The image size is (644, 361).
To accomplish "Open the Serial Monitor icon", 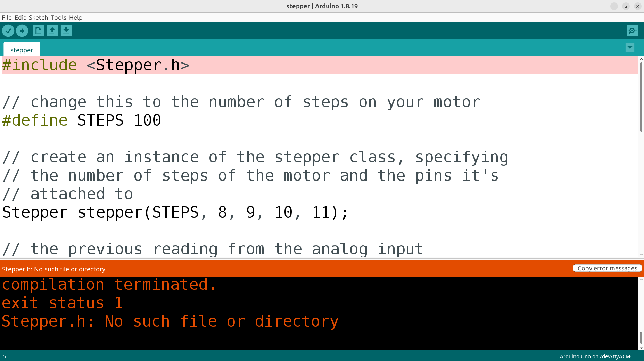I will click(x=632, y=31).
